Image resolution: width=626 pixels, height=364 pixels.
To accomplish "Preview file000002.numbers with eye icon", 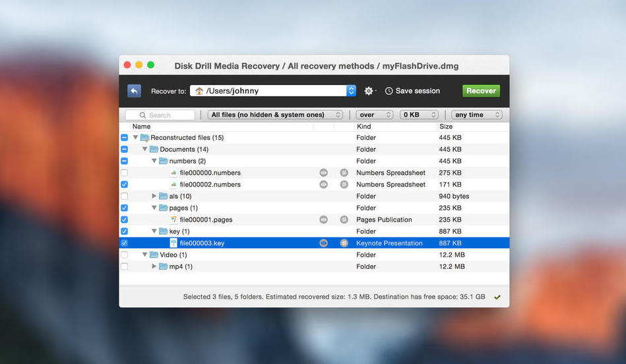I will point(323,185).
